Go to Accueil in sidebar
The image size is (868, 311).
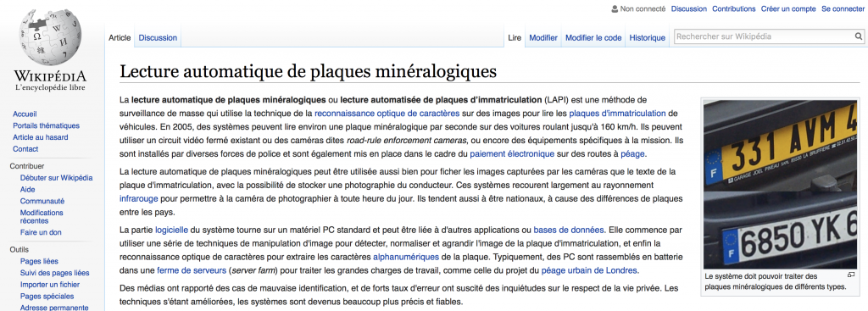(25, 114)
